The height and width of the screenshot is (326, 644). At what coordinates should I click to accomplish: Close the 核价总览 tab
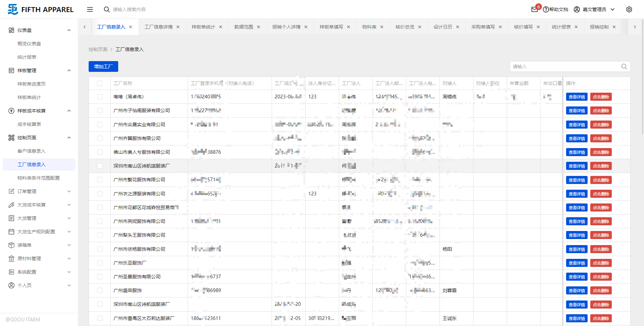pos(420,27)
